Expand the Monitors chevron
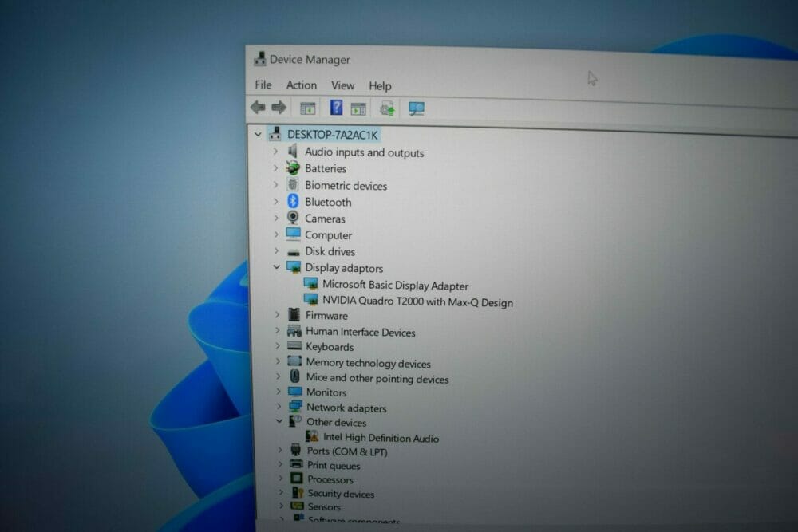The height and width of the screenshot is (532, 798). (x=279, y=392)
